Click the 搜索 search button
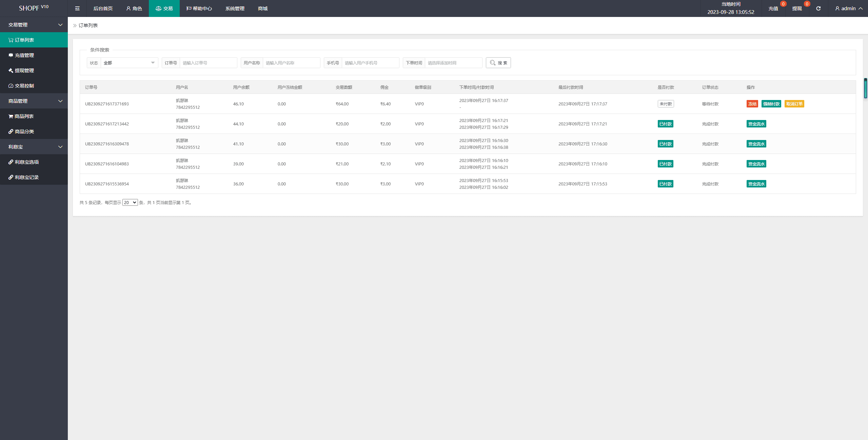 coord(498,63)
